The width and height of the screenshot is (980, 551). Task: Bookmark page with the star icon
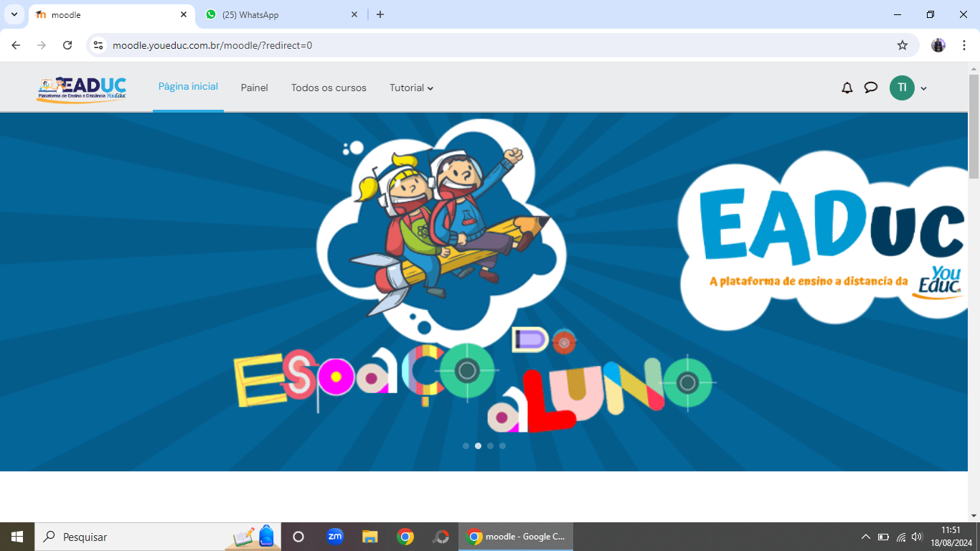[x=903, y=45]
